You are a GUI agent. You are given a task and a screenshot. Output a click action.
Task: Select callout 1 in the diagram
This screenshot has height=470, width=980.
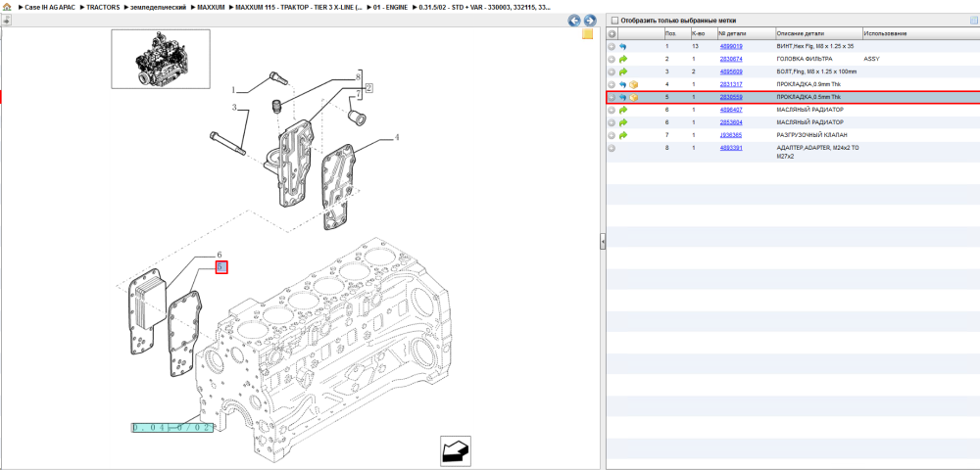[234, 90]
